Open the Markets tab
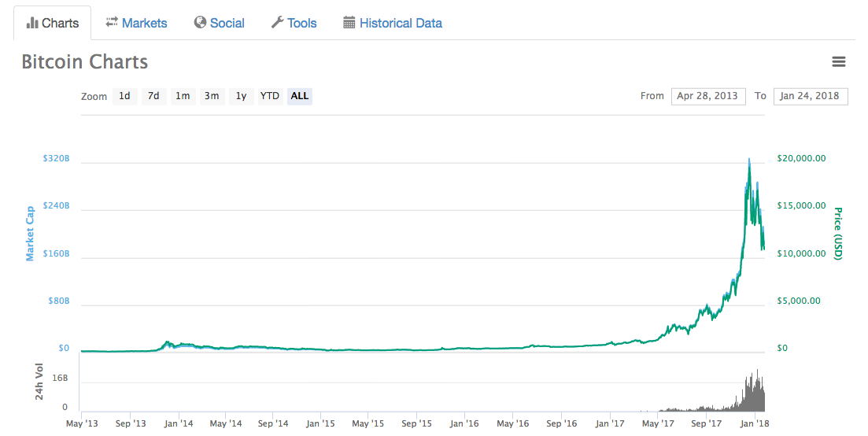This screenshot has height=436, width=868. (x=136, y=23)
